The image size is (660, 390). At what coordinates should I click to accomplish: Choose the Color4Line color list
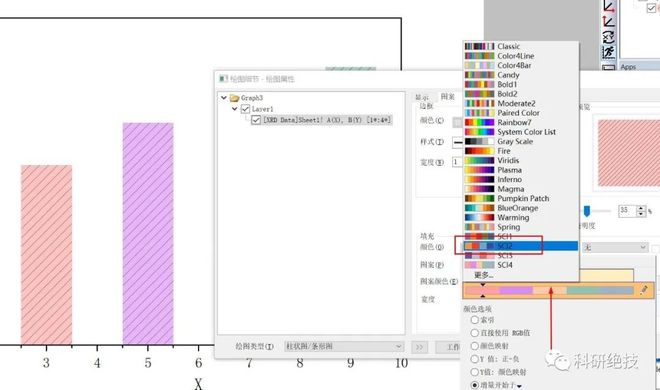(521, 56)
